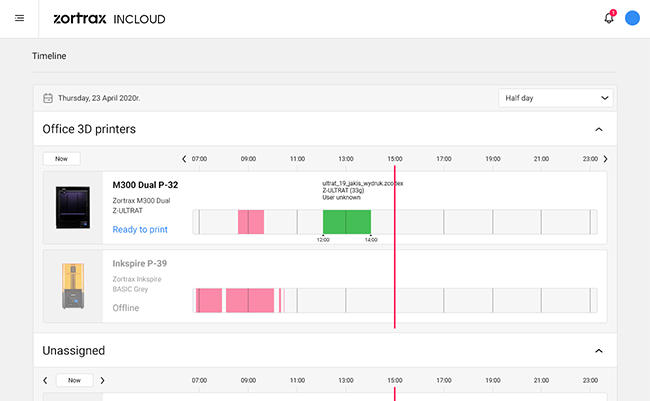Viewport: 650px width, 401px height.
Task: Open the notifications bell
Action: point(609,18)
